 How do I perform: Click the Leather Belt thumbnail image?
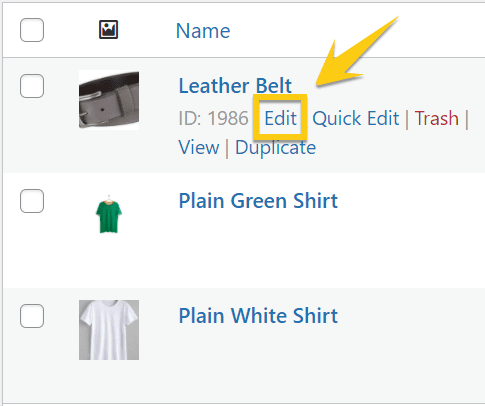(109, 100)
